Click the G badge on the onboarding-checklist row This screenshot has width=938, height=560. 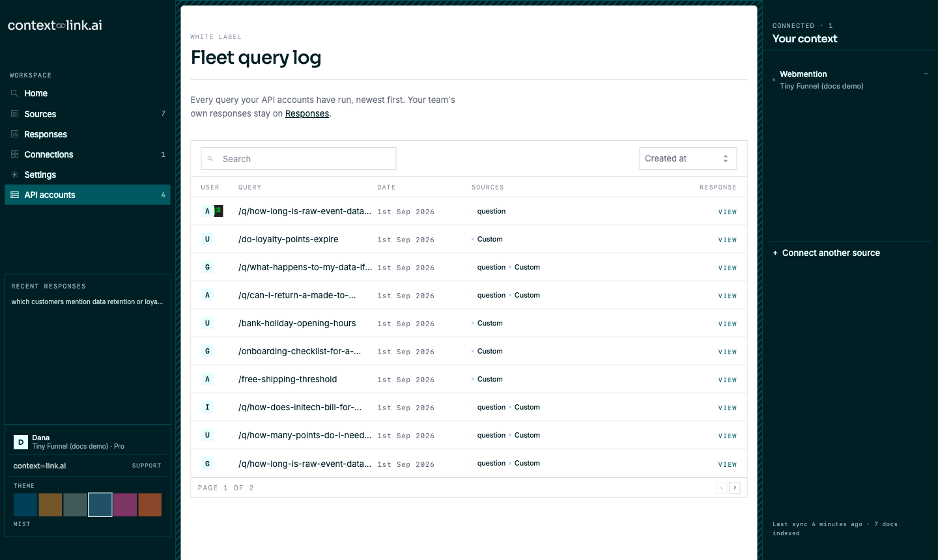[x=207, y=351]
